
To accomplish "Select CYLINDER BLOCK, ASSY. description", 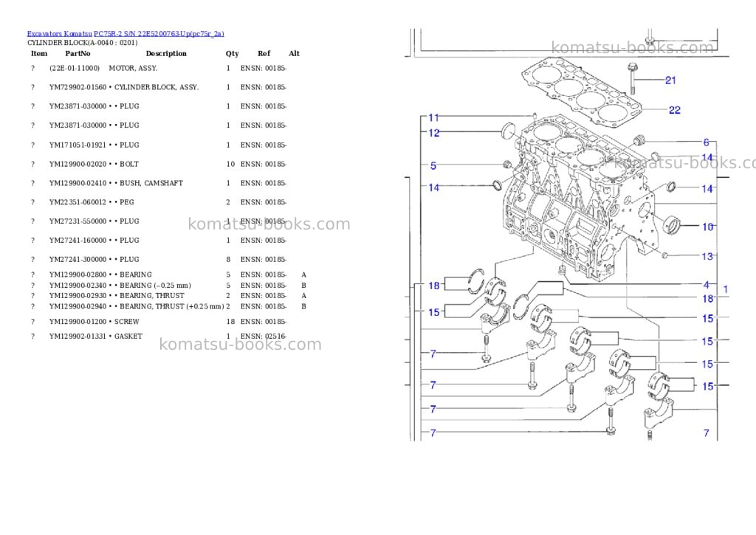I will click(x=157, y=87).
